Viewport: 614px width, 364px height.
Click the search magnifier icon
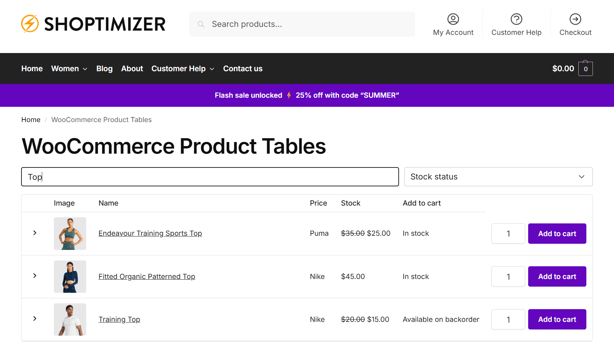(201, 24)
